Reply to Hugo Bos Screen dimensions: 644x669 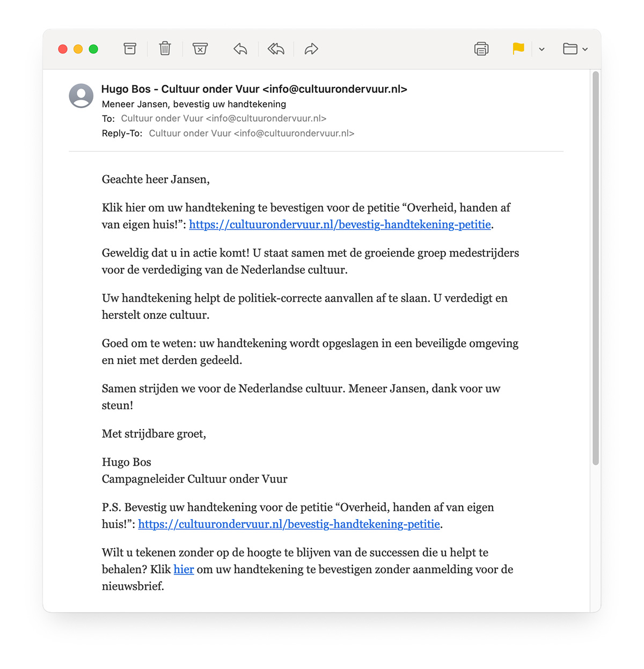tap(240, 48)
